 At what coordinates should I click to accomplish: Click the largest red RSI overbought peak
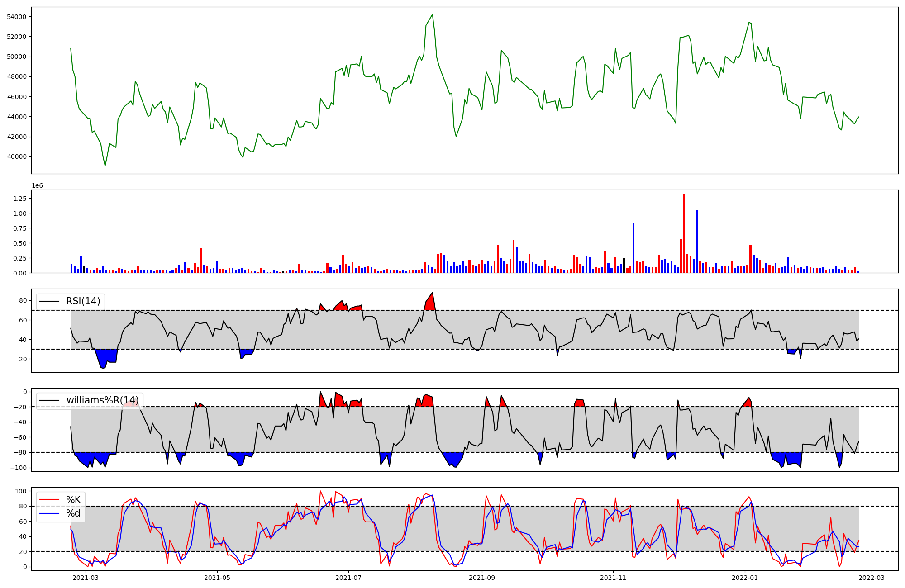(x=430, y=302)
